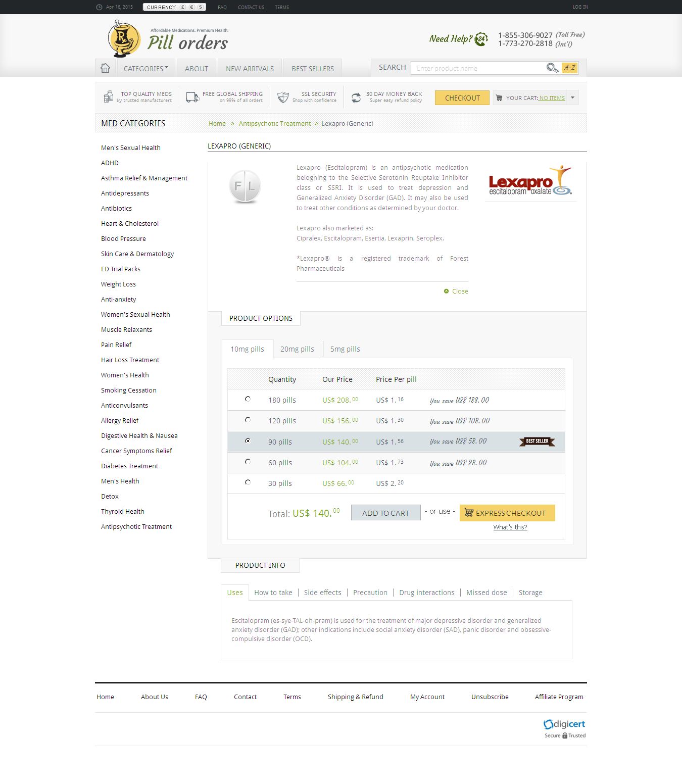Click the Antipsychotic Treatment breadcrumb link
The height and width of the screenshot is (784, 682).
coord(275,123)
